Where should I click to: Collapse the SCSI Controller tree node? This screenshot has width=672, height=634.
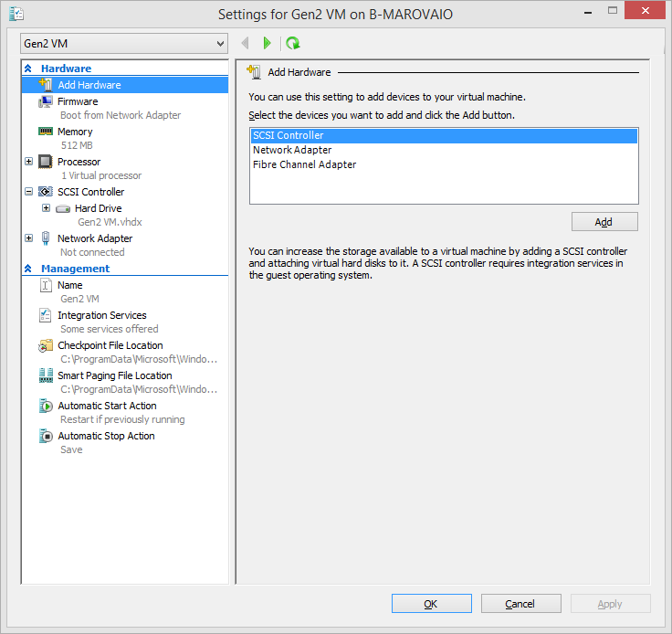(29, 192)
